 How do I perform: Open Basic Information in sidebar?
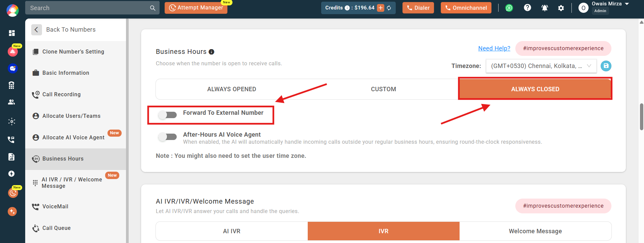[76, 73]
